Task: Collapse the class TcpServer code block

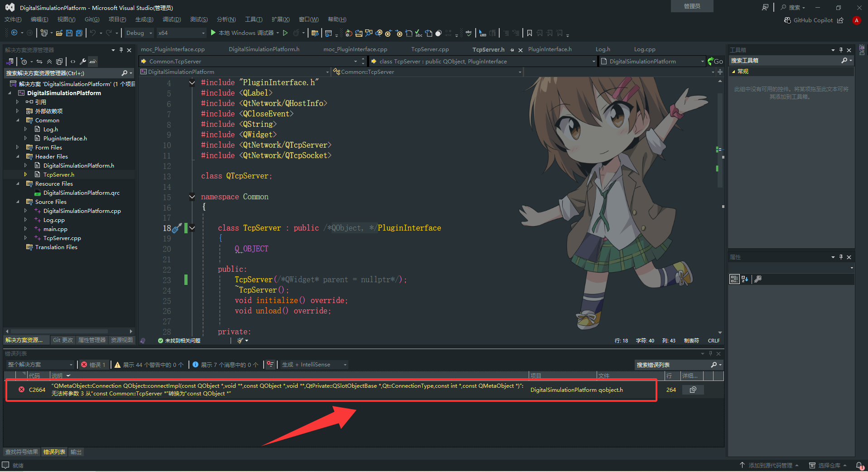Action: pos(192,228)
